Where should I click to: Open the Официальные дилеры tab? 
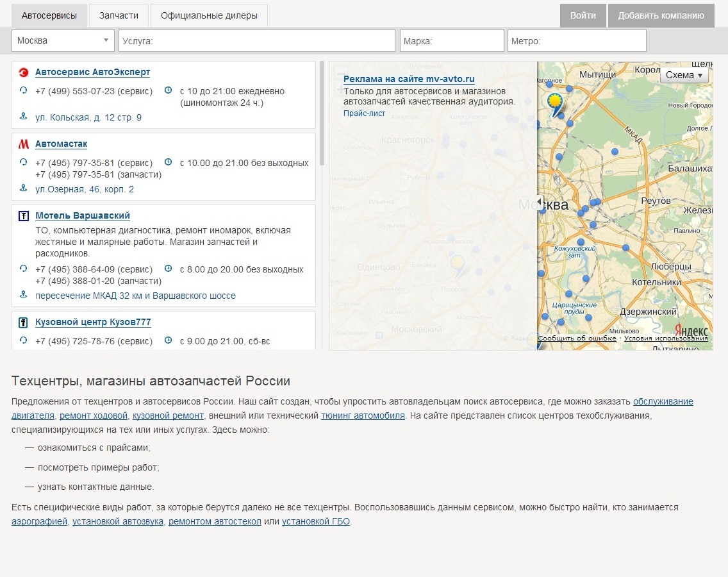coord(209,15)
